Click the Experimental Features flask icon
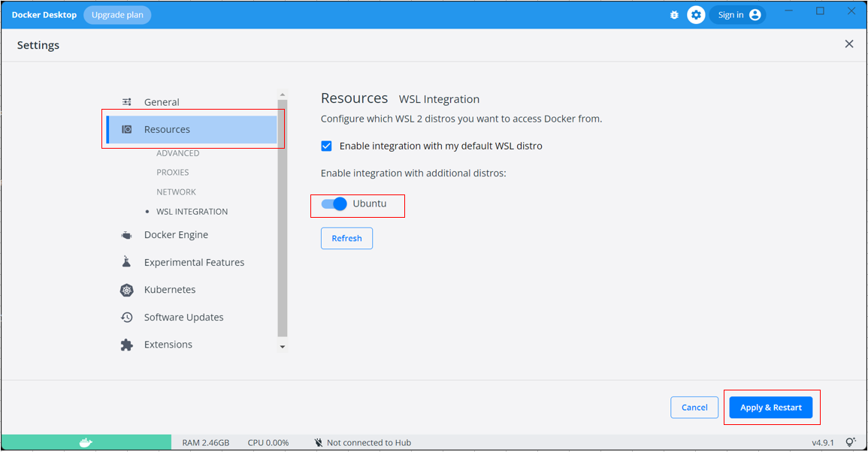868x452 pixels. [x=127, y=262]
